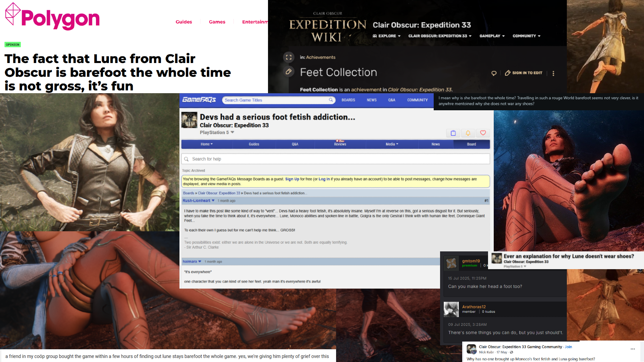This screenshot has height=362, width=644.
Task: Click the wiki fullscreen expand icon
Action: 288,57
